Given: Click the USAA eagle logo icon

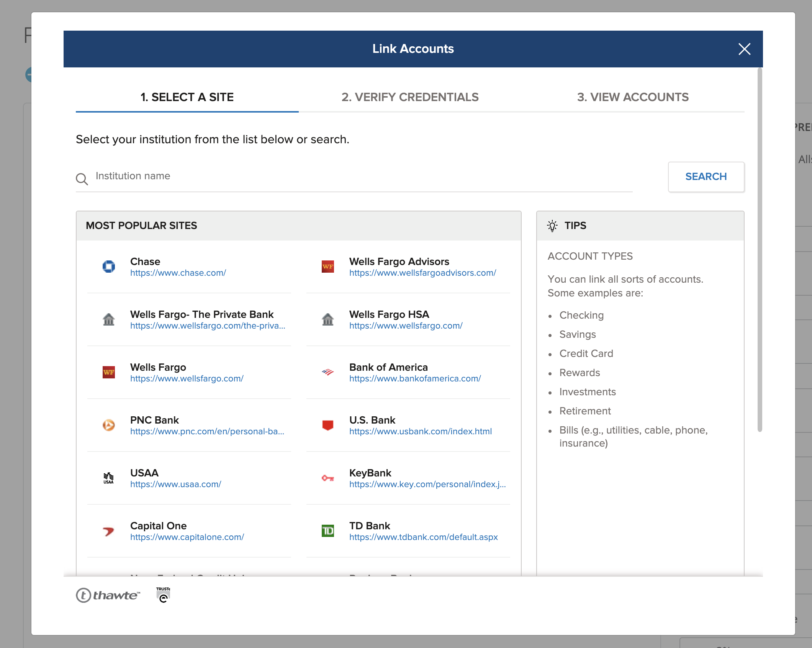Looking at the screenshot, I should (109, 478).
